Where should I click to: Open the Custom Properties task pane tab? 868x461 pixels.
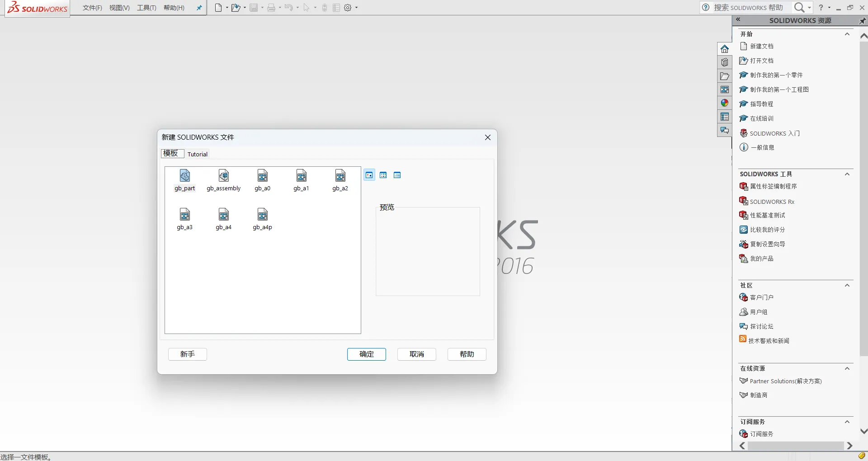click(x=725, y=117)
